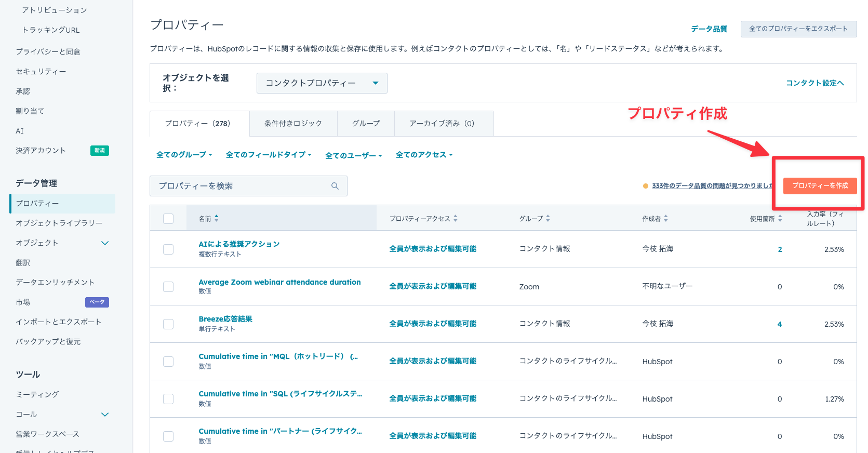Expand the 全てのグループ filter
The height and width of the screenshot is (453, 868).
point(184,155)
